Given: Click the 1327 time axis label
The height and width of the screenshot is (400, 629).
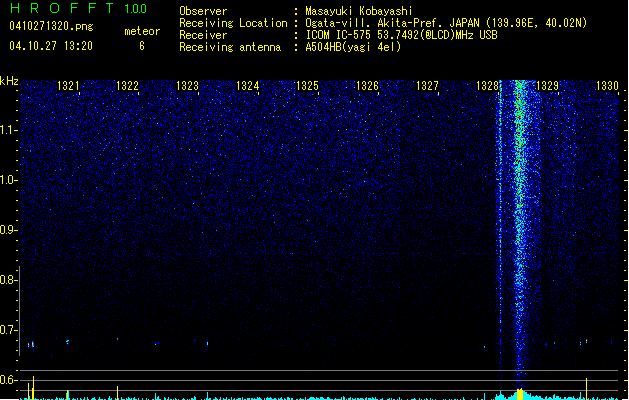Looking at the screenshot, I should pos(427,86).
